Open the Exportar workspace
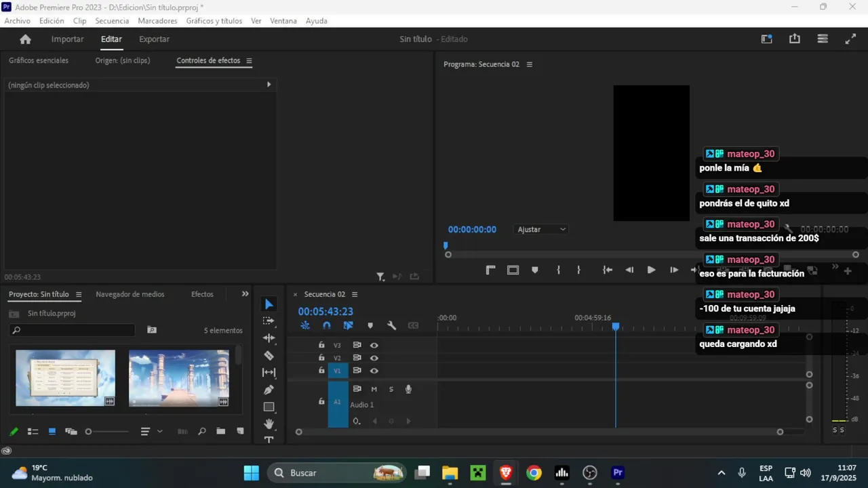The width and height of the screenshot is (868, 488). click(x=155, y=39)
